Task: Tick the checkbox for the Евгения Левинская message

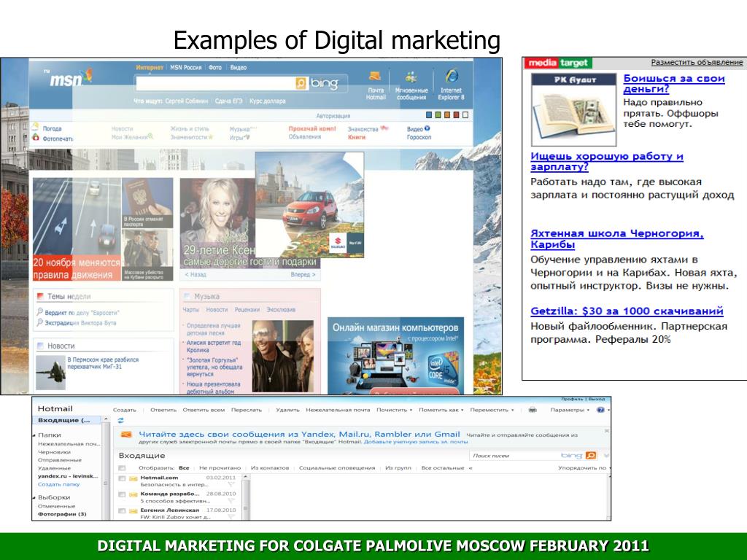Action: (122, 511)
